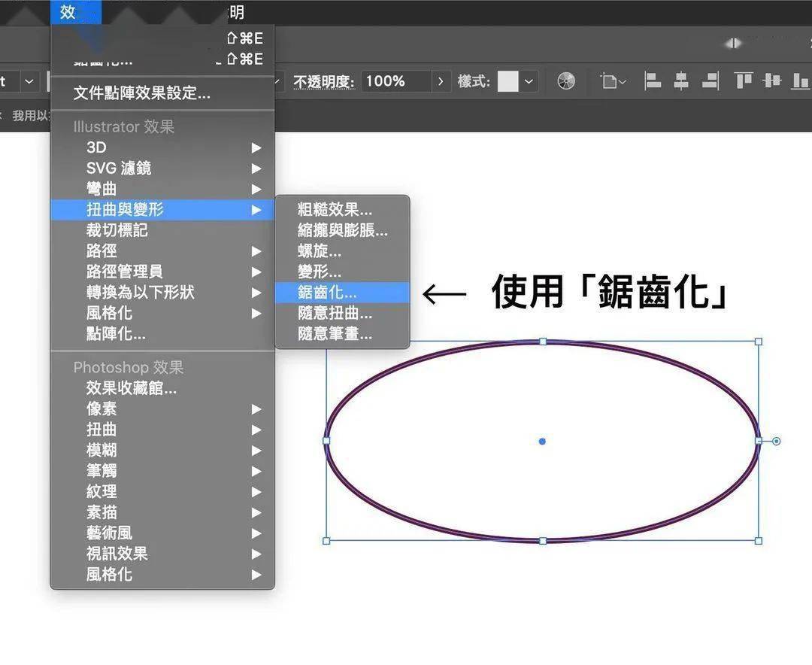Click the horizontal align right icon
Image resolution: width=812 pixels, height=665 pixels.
coord(710,81)
